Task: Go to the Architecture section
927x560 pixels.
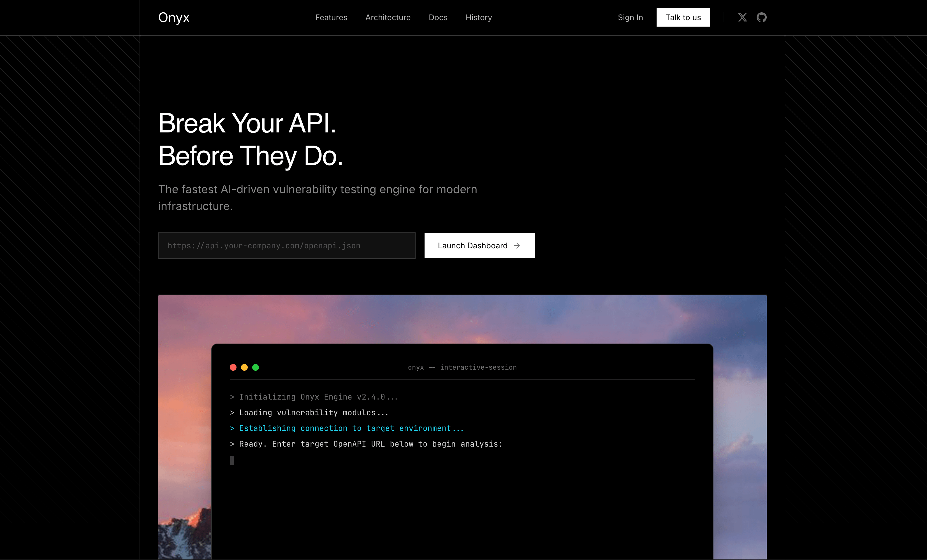Action: pyautogui.click(x=388, y=17)
